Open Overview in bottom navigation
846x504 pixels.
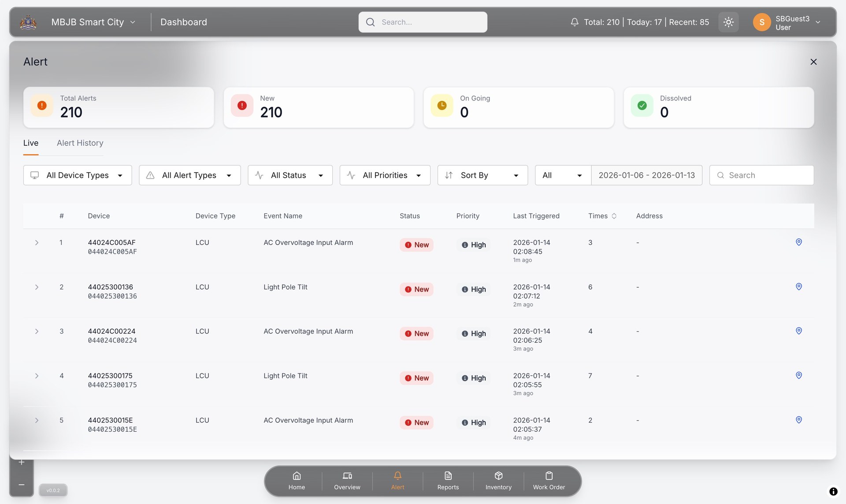pyautogui.click(x=347, y=481)
